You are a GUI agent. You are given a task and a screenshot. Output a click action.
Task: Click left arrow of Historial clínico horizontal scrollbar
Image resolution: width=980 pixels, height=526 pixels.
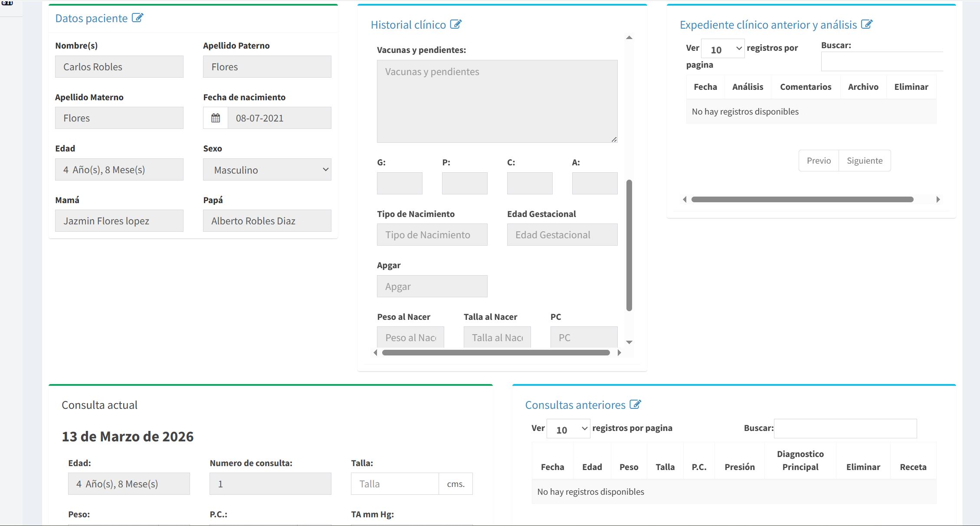(376, 353)
